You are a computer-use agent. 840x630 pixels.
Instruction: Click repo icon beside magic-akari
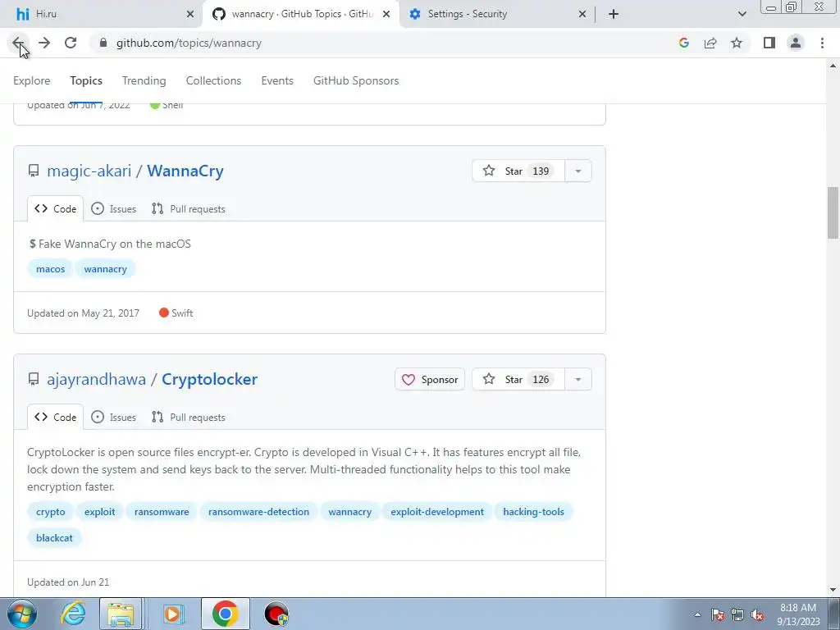(34, 171)
